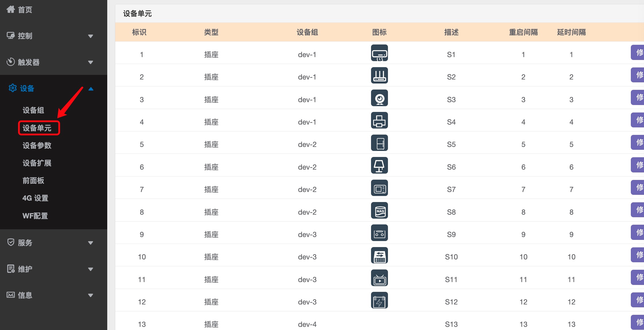The height and width of the screenshot is (330, 644).
Task: Click the S6 description cell
Action: [x=451, y=167]
